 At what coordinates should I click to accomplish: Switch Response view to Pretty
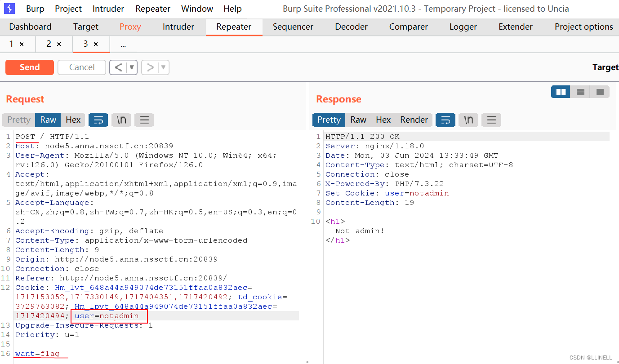point(329,120)
